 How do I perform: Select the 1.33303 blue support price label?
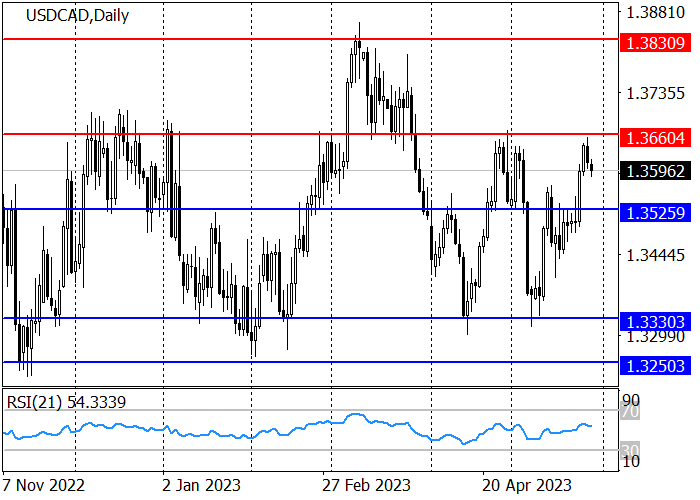[x=655, y=322]
